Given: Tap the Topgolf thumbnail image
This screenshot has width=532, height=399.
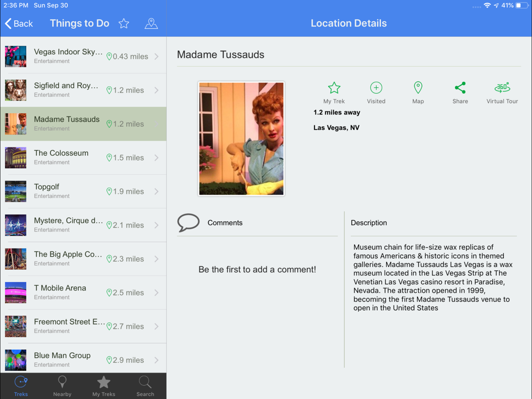Looking at the screenshot, I should point(15,192).
